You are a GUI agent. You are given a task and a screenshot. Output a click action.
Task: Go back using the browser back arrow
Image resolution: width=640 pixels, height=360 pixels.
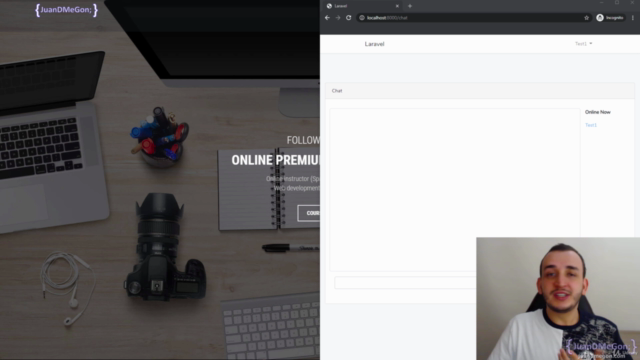coord(327,18)
